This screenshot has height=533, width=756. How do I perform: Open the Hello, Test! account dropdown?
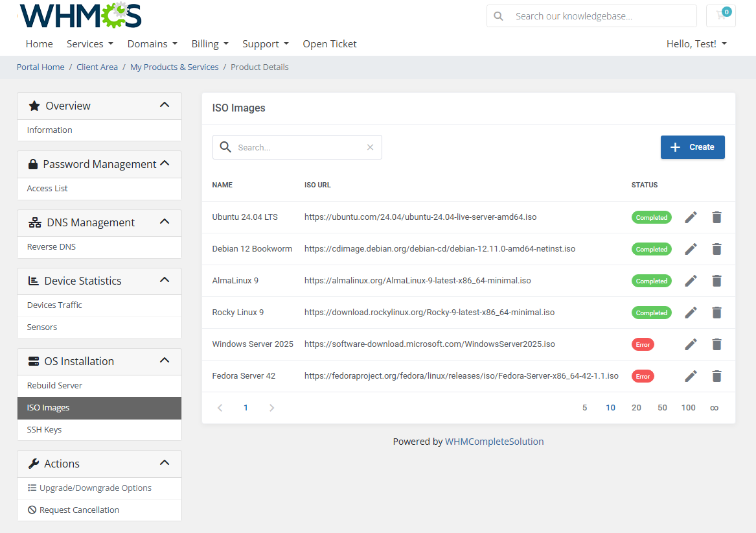coord(696,44)
